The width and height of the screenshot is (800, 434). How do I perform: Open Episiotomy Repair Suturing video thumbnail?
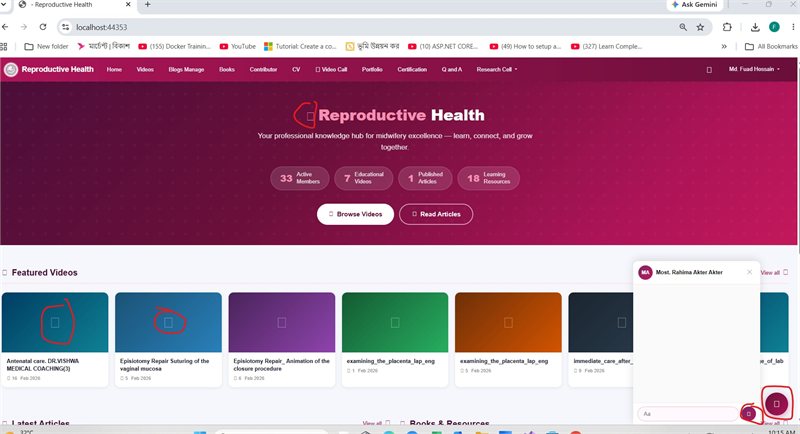(168, 322)
